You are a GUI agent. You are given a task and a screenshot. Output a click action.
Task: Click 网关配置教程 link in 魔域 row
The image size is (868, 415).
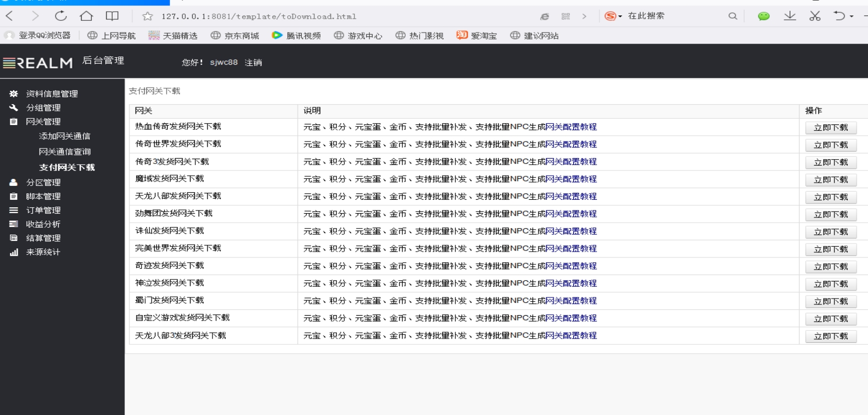(571, 179)
